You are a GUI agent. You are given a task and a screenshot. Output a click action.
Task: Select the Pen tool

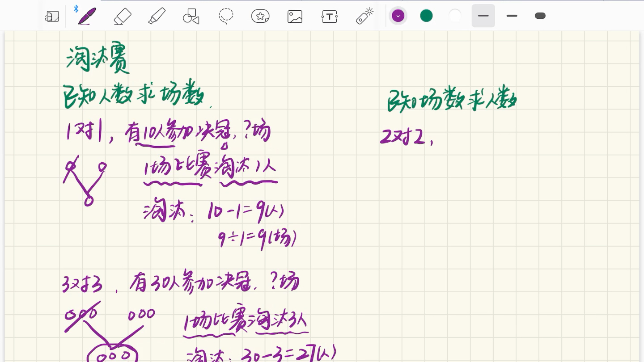point(87,17)
